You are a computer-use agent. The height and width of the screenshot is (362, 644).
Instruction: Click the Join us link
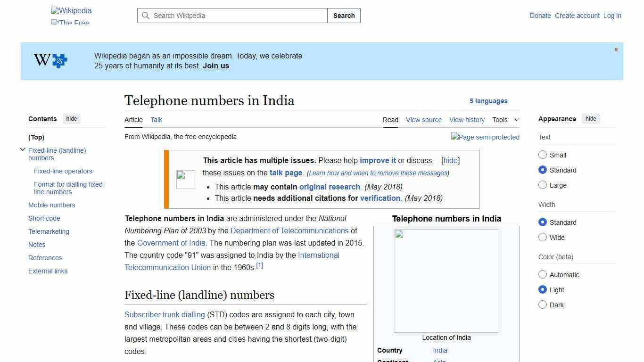click(215, 66)
